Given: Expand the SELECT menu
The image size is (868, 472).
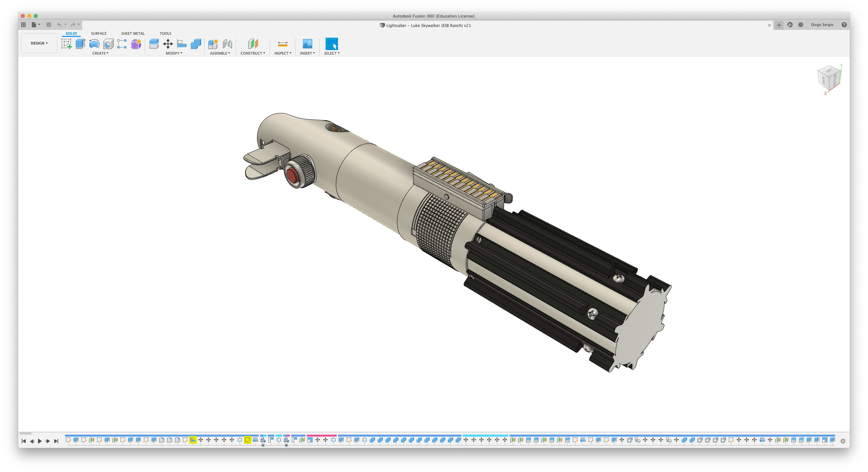Looking at the screenshot, I should (x=331, y=53).
